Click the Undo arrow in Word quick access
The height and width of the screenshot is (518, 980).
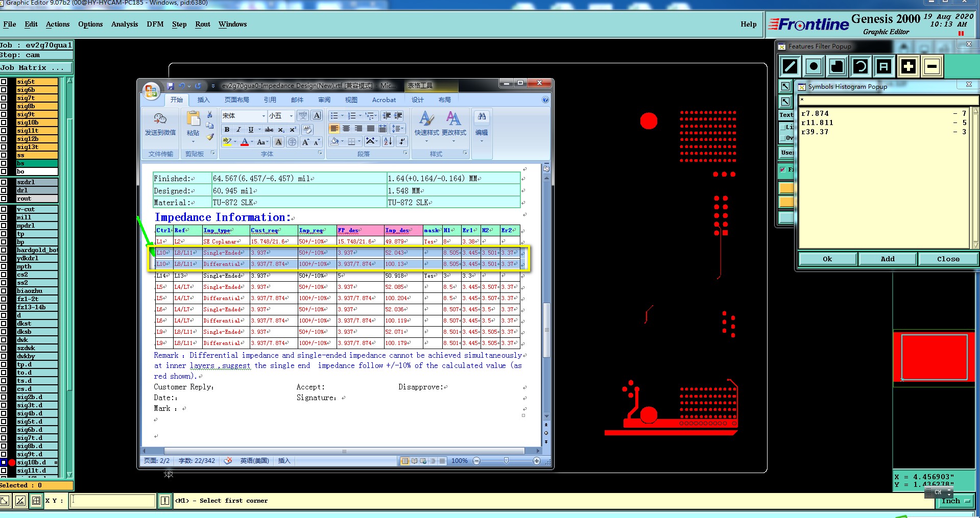(x=182, y=86)
